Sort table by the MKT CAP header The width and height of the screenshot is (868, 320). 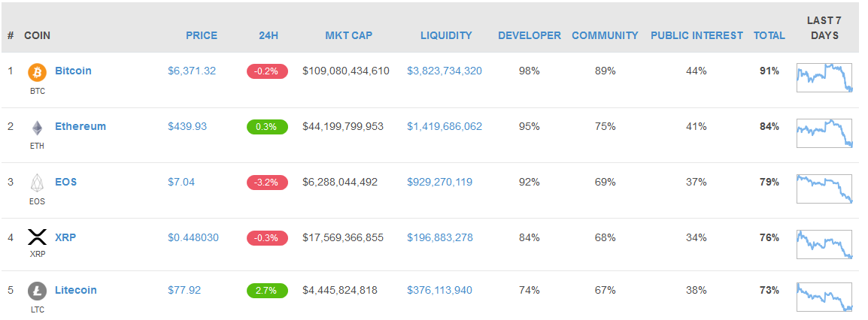(349, 35)
